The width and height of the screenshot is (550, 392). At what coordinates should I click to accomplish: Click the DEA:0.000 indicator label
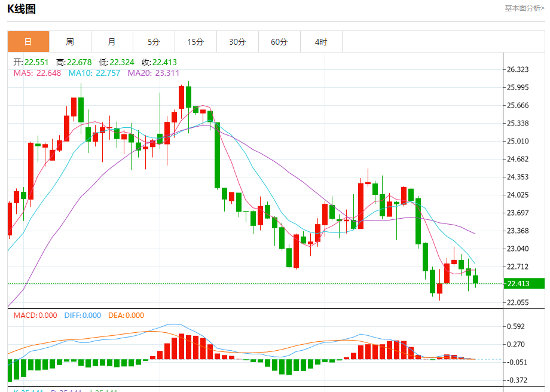tap(126, 315)
